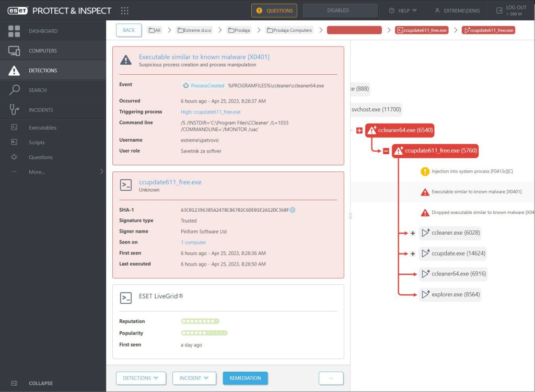Open Scripts in the sidebar
Image resolution: width=535 pixels, height=392 pixels.
tap(37, 142)
